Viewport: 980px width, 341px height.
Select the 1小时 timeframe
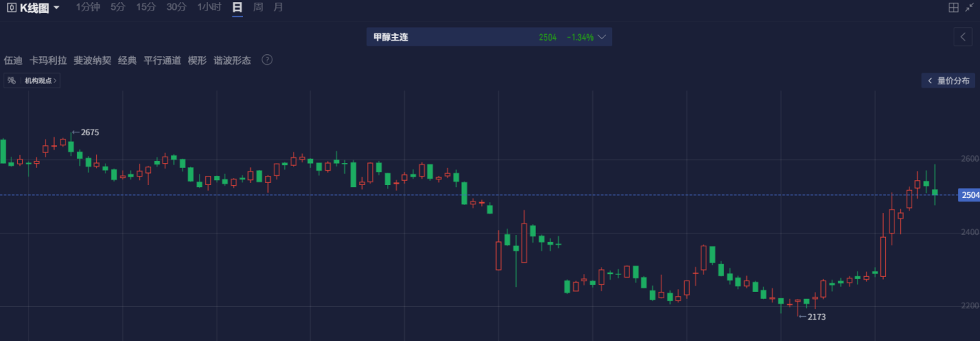click(209, 7)
